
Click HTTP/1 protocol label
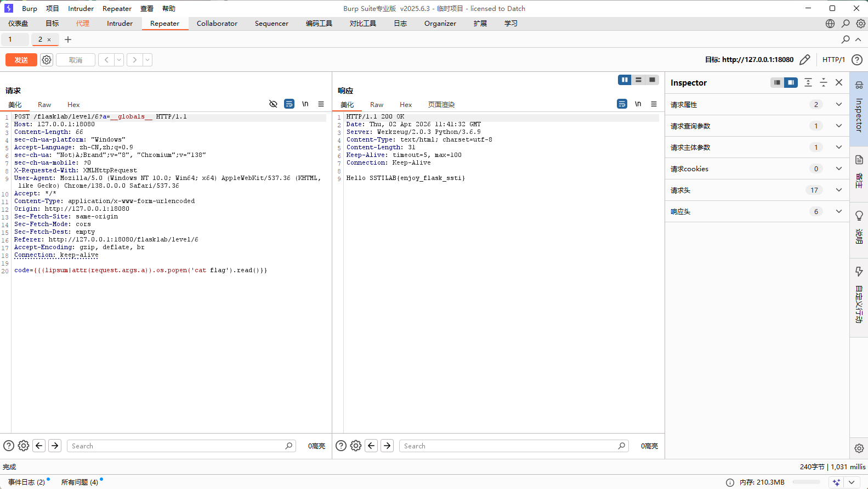coord(833,60)
